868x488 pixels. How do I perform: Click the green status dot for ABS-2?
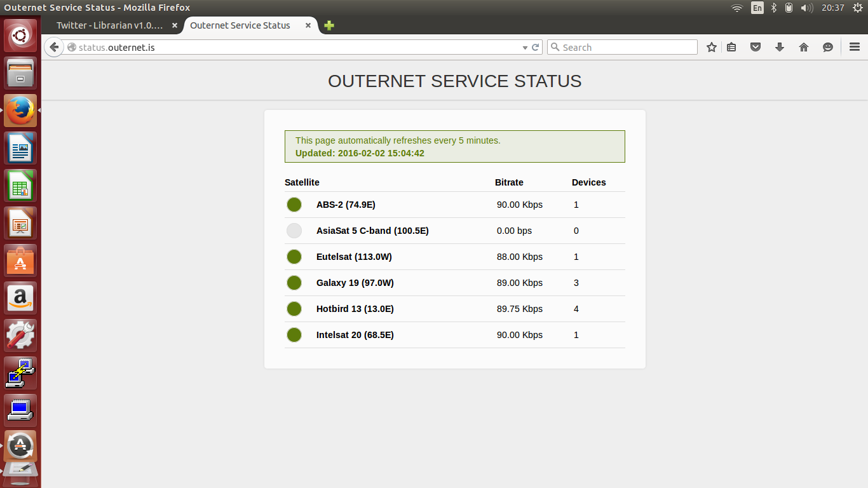tap(294, 205)
